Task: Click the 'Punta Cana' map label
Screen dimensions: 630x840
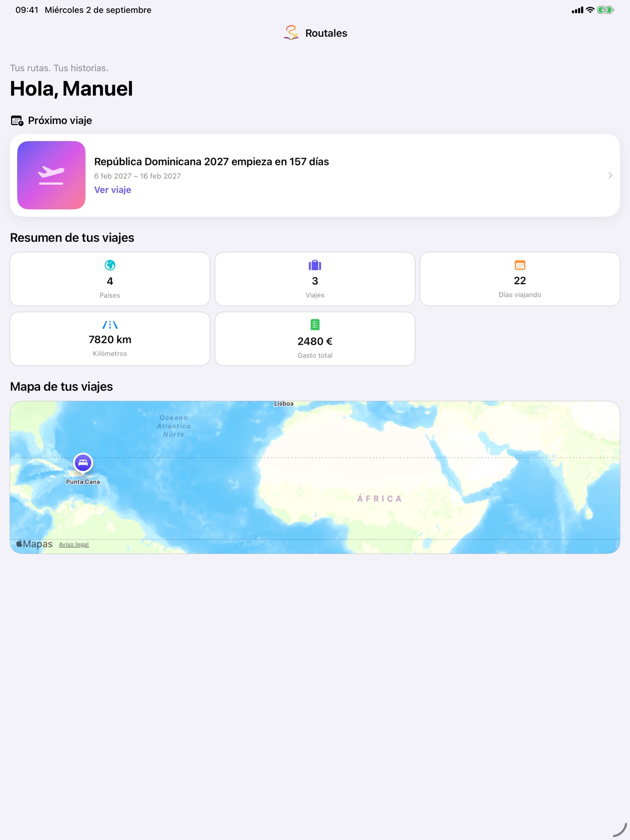Action: click(x=83, y=482)
